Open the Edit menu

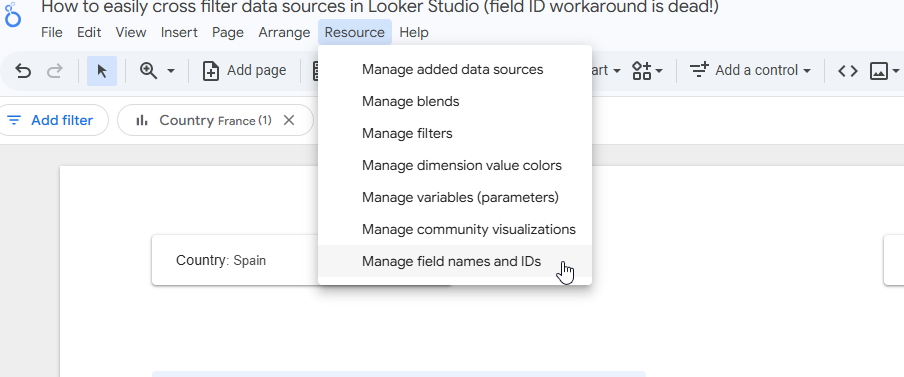pyautogui.click(x=89, y=32)
